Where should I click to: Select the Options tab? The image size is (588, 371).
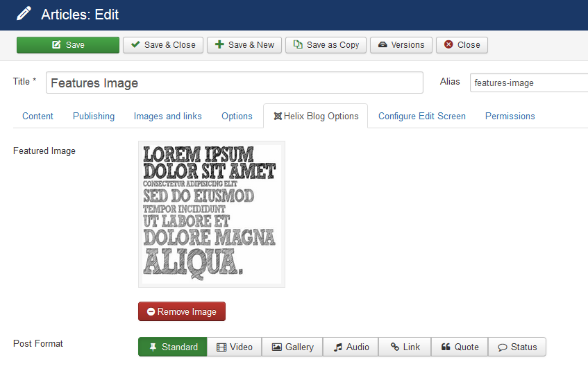point(237,117)
